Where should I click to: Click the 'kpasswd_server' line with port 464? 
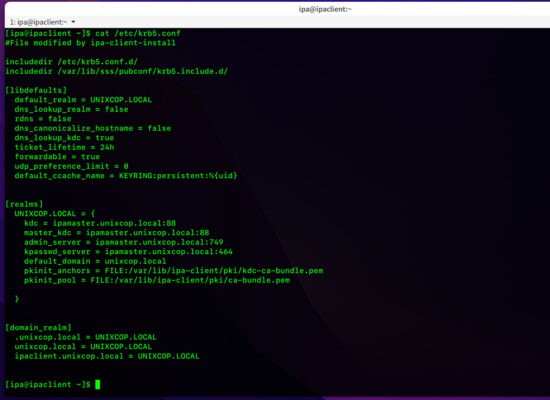[x=128, y=252]
